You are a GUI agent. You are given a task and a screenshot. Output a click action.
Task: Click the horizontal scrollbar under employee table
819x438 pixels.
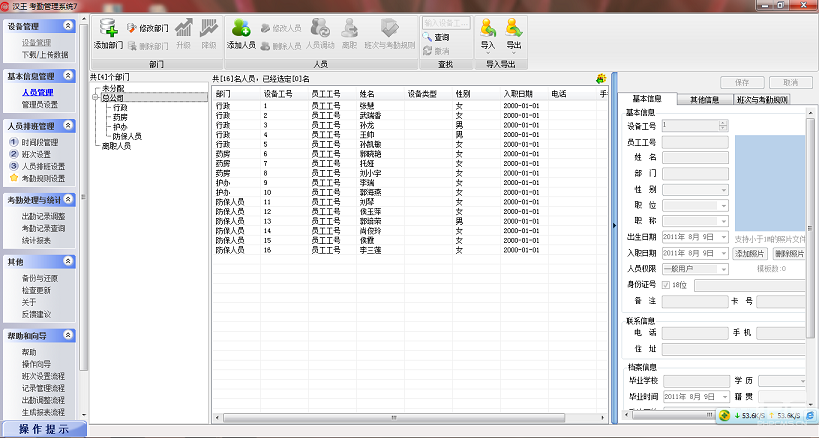[x=400, y=417]
